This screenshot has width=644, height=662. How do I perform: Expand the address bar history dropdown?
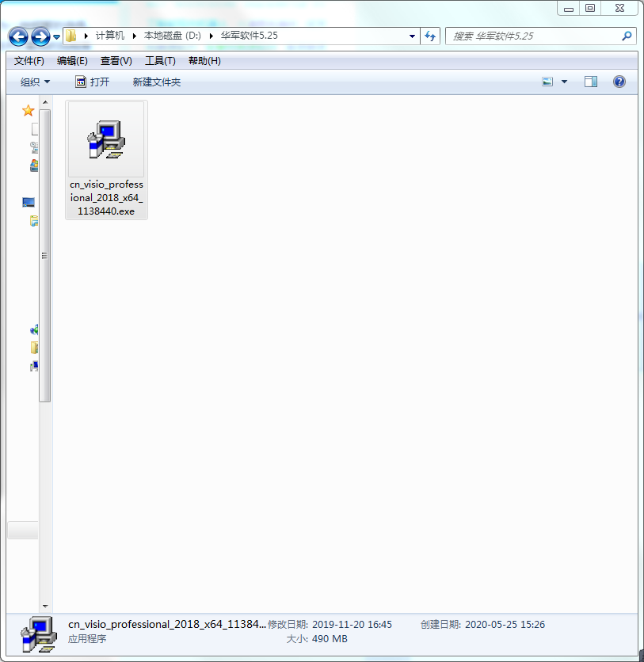pos(411,36)
